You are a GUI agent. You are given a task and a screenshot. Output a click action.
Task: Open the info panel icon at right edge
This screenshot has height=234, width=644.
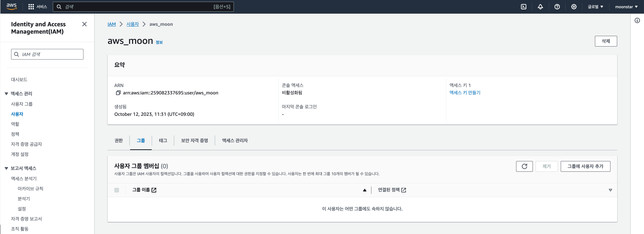(x=637, y=20)
